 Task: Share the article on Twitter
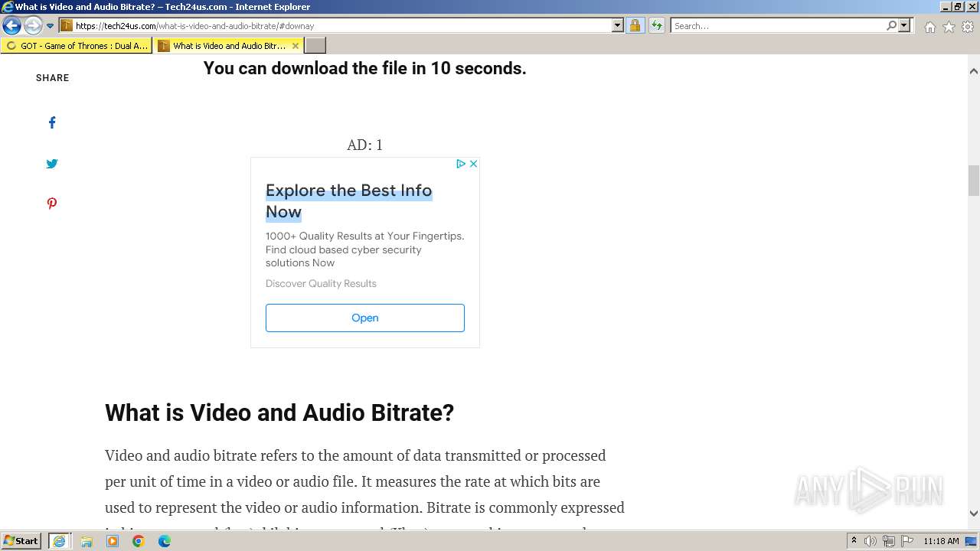pos(52,163)
